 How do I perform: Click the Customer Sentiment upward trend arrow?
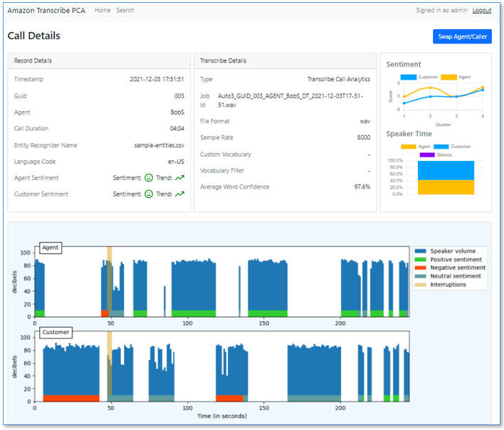tap(179, 194)
